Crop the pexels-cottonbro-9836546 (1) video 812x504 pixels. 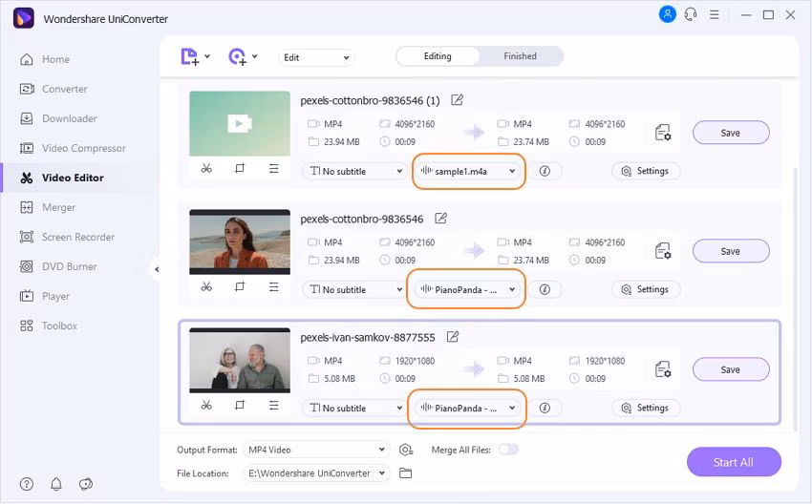[x=239, y=168]
